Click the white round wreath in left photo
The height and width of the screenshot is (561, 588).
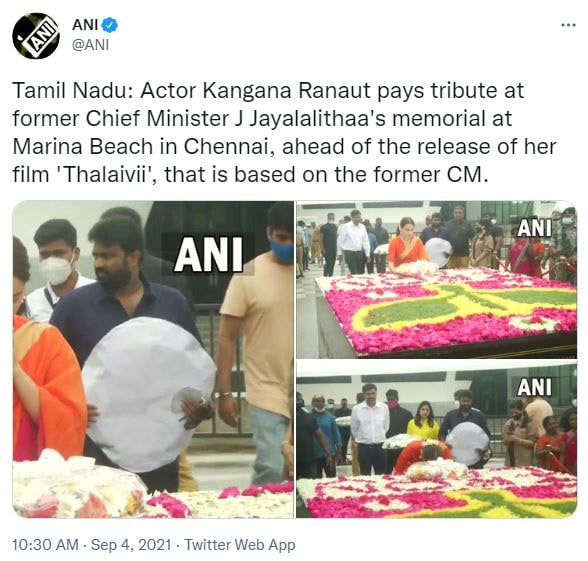click(x=149, y=394)
